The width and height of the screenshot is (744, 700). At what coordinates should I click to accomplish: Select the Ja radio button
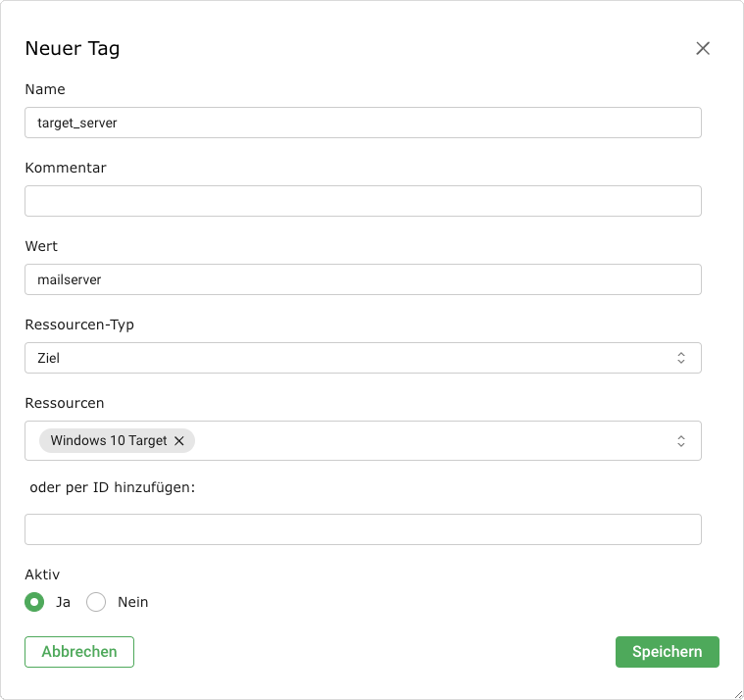click(x=35, y=602)
